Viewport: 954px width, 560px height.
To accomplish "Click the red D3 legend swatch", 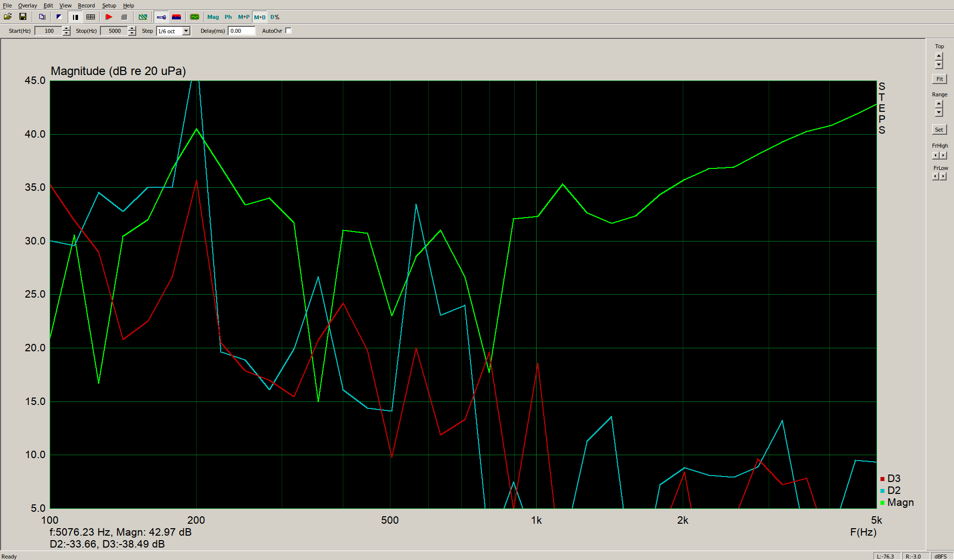I will (882, 479).
